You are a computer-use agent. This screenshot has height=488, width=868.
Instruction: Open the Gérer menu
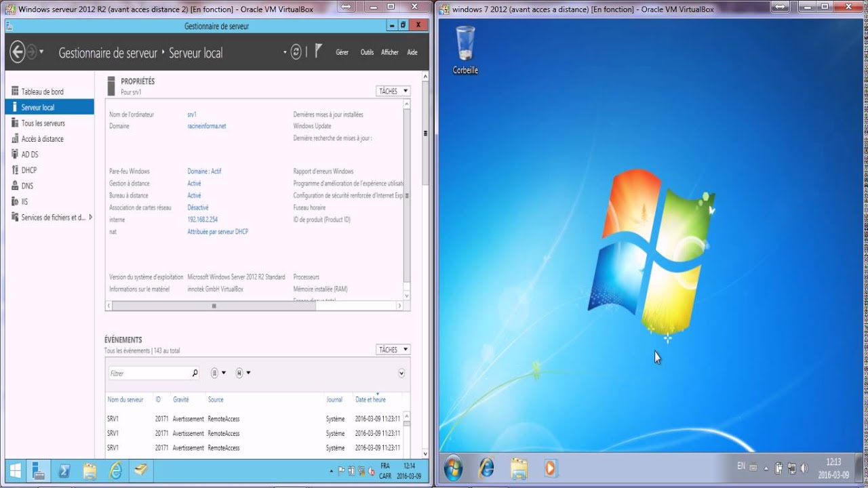point(342,52)
